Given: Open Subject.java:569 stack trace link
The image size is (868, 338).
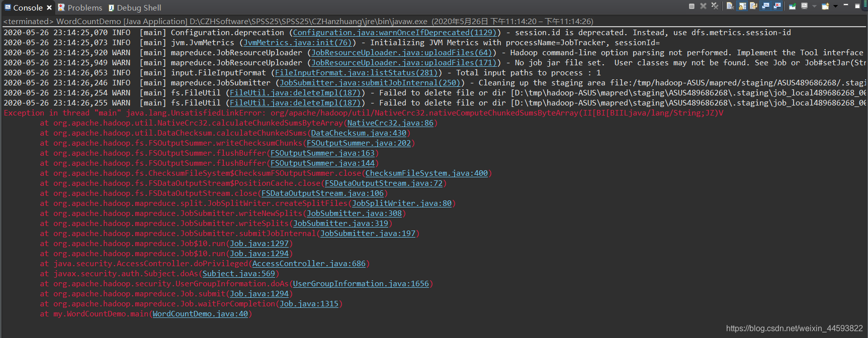Looking at the screenshot, I should pos(239,274).
